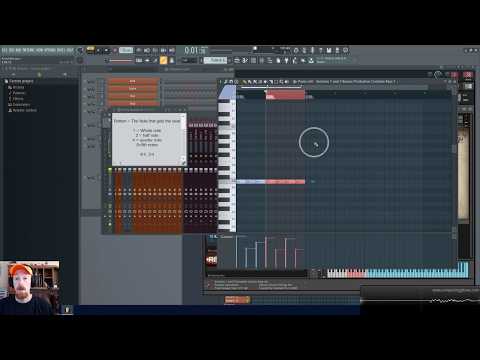480x360 pixels.
Task: Select Current project in the browser
Action: pyautogui.click(x=19, y=81)
